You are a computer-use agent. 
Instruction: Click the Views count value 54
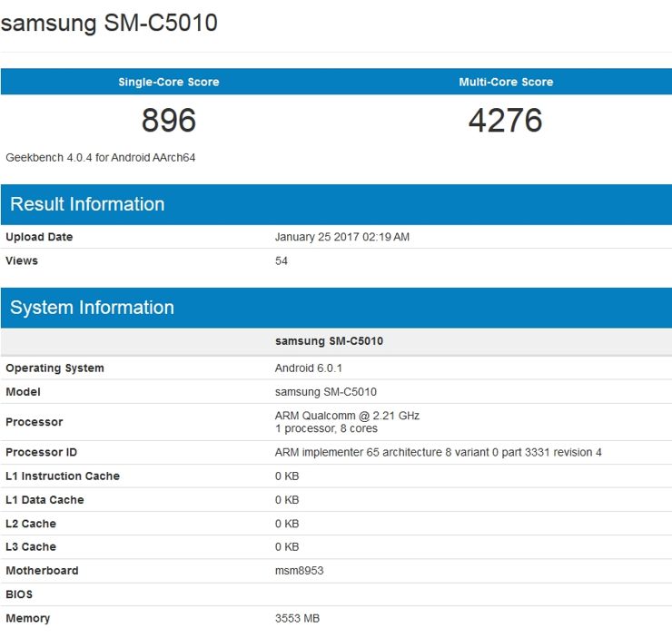pos(282,260)
